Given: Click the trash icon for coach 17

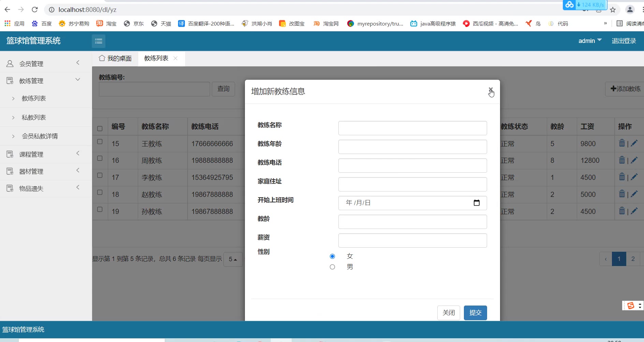Looking at the screenshot, I should coord(622,177).
